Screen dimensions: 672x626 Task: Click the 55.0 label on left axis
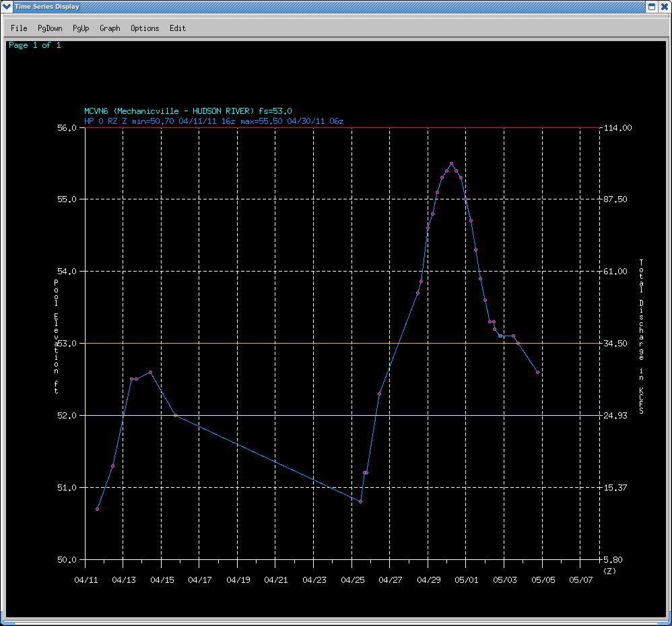[x=67, y=199]
